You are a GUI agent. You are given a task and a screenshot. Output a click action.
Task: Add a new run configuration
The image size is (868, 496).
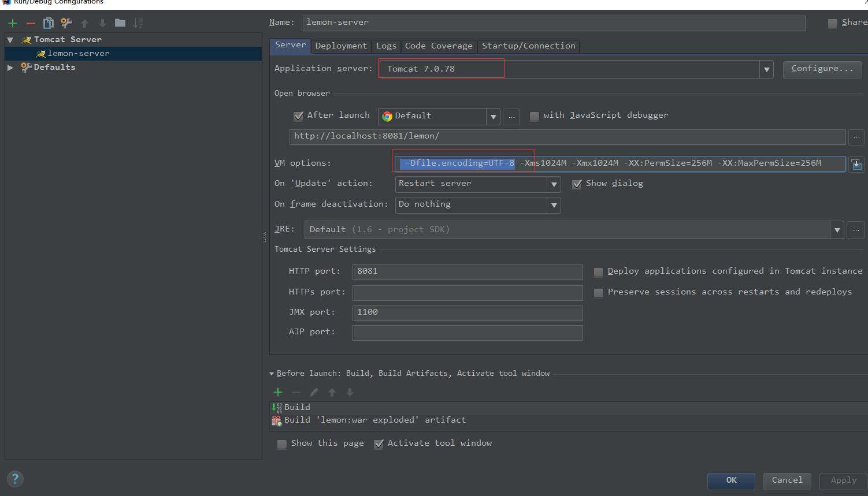click(x=12, y=23)
